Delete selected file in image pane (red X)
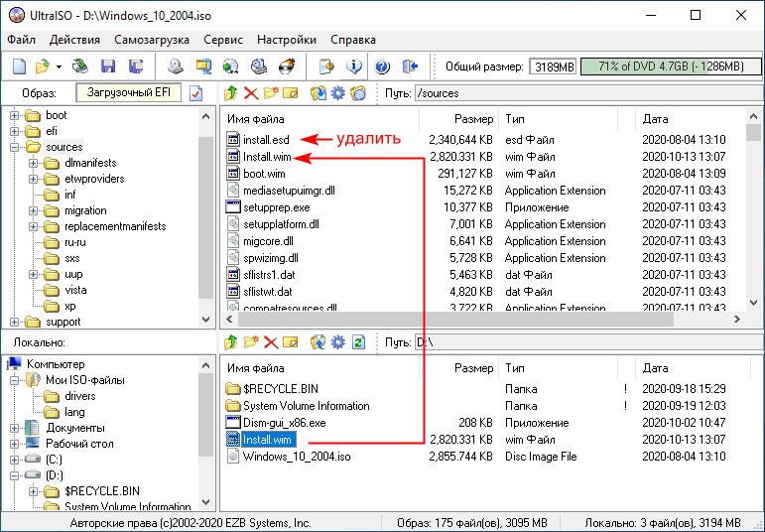 pos(251,92)
